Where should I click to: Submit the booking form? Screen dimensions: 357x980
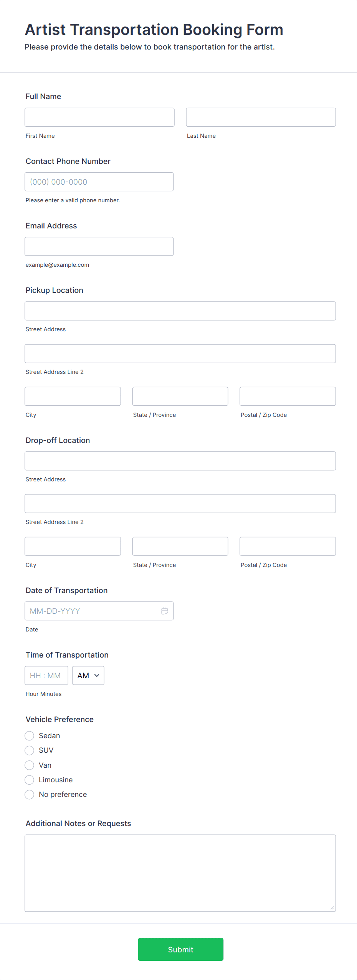pyautogui.click(x=180, y=949)
